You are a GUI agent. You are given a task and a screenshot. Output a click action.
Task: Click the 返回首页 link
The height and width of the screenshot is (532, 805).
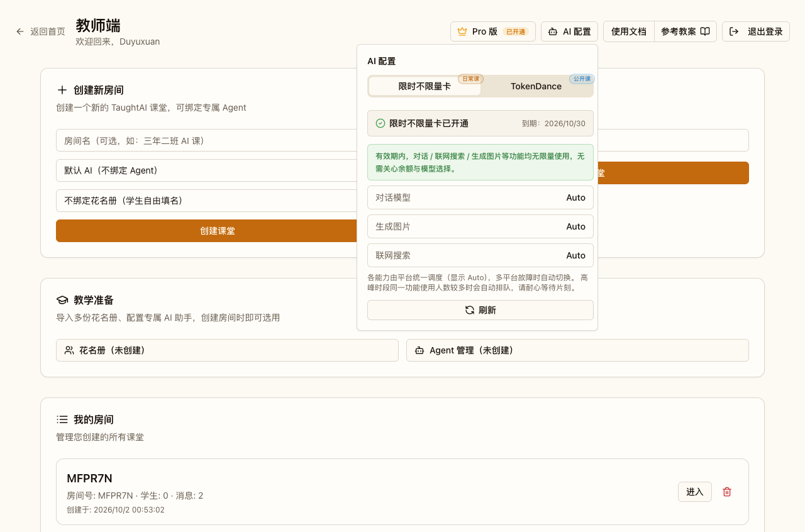coord(41,31)
